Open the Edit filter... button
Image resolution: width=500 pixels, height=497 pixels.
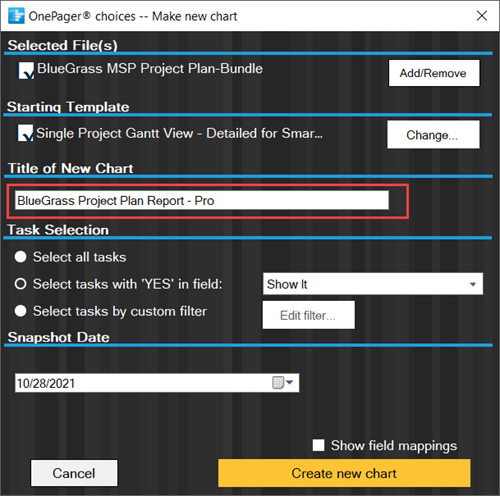click(x=308, y=315)
